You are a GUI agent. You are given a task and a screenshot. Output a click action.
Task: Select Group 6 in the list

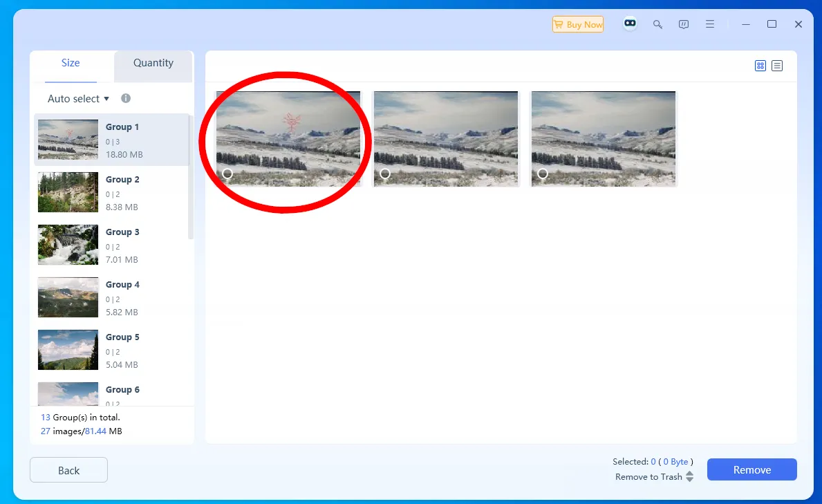pyautogui.click(x=111, y=392)
